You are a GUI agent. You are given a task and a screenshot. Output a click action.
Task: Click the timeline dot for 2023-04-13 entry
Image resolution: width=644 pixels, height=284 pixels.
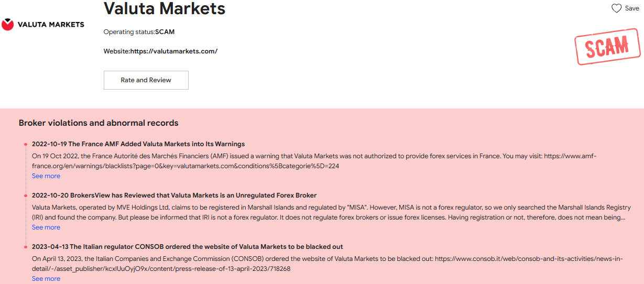[x=25, y=247]
